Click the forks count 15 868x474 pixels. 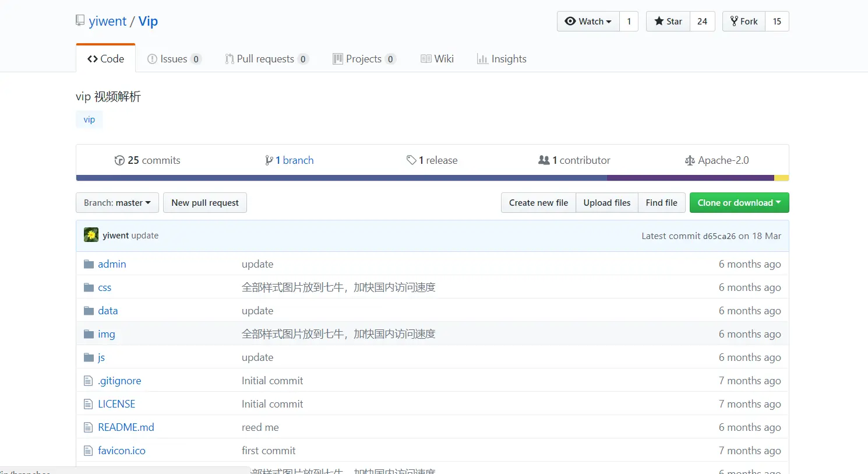[777, 22]
